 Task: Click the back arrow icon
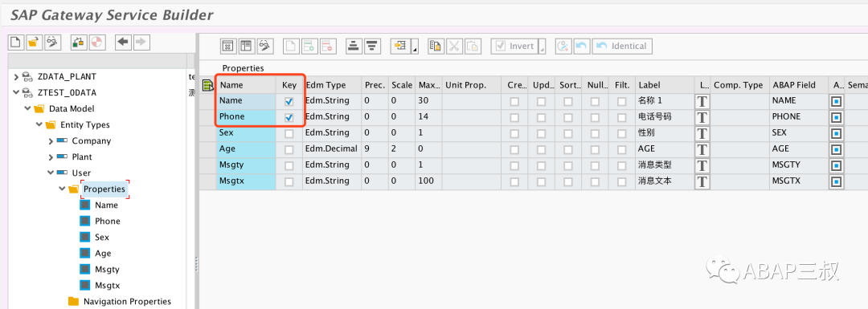(123, 42)
